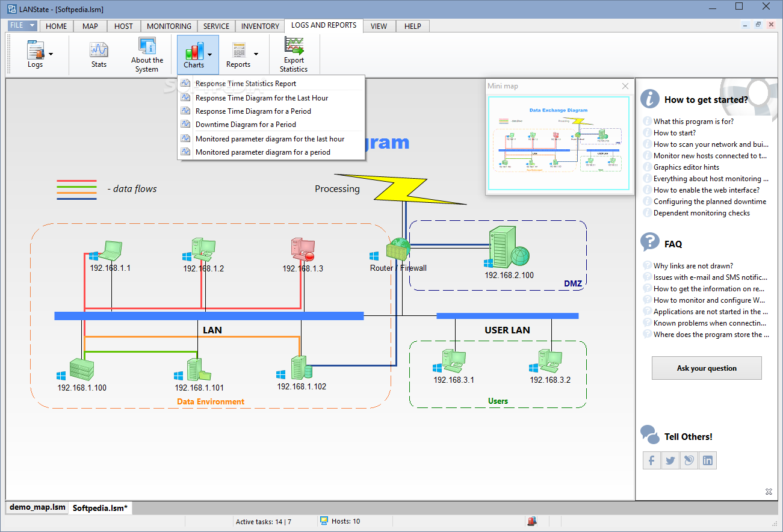The height and width of the screenshot is (532, 783).
Task: Open 'Configuring the planned downtime' link
Action: (x=710, y=202)
